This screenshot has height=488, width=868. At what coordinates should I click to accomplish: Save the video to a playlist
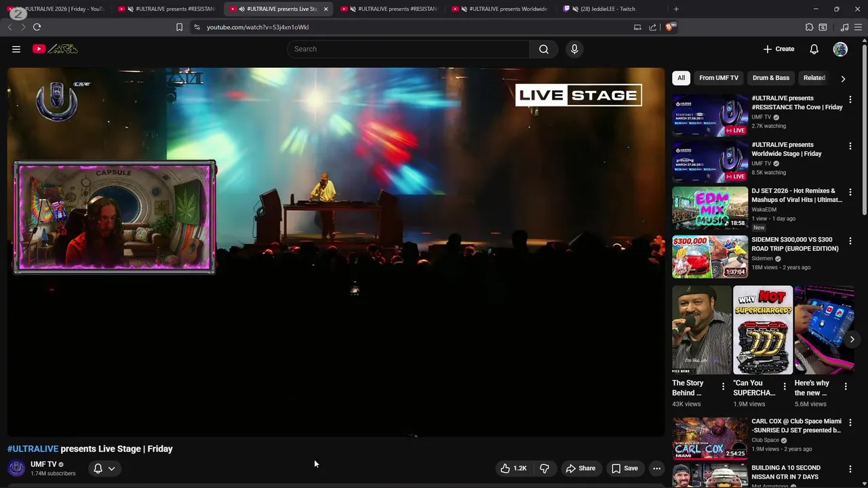tap(625, 468)
